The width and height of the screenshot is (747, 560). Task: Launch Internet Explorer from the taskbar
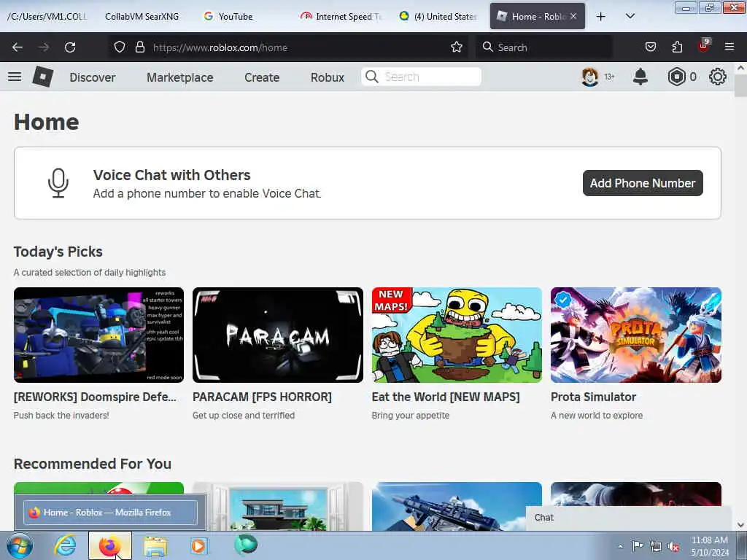coord(65,545)
